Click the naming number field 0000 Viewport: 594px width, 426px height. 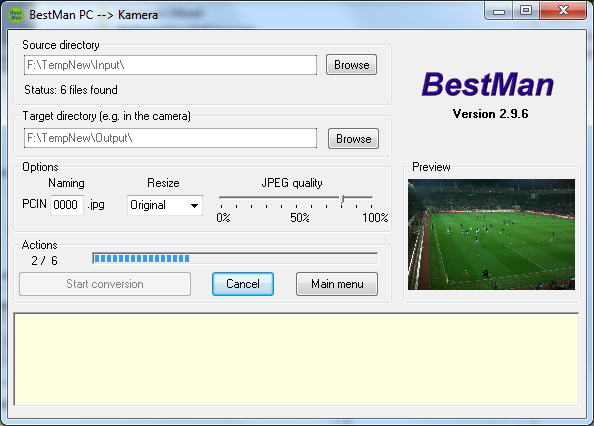pos(67,205)
